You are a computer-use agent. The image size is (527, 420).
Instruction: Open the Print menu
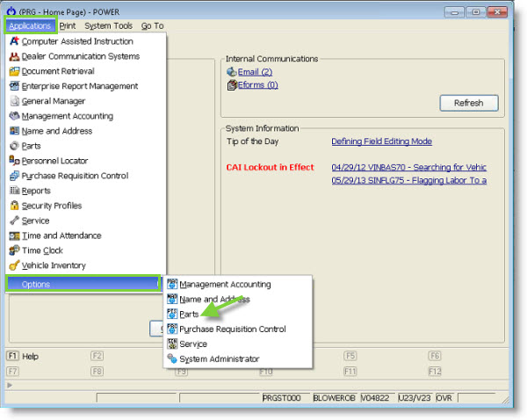pos(68,25)
